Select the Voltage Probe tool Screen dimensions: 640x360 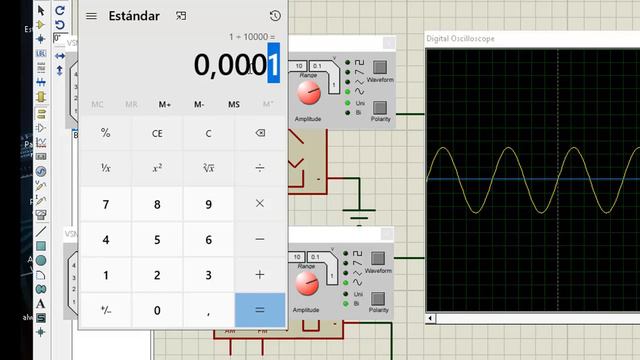41,186
